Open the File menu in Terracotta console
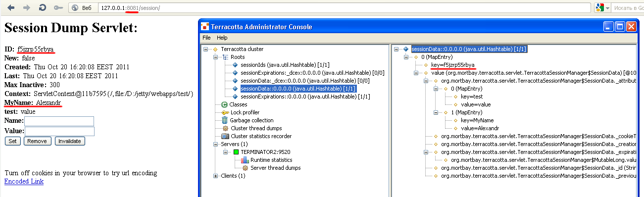The height and width of the screenshot is (197, 644). tap(206, 38)
